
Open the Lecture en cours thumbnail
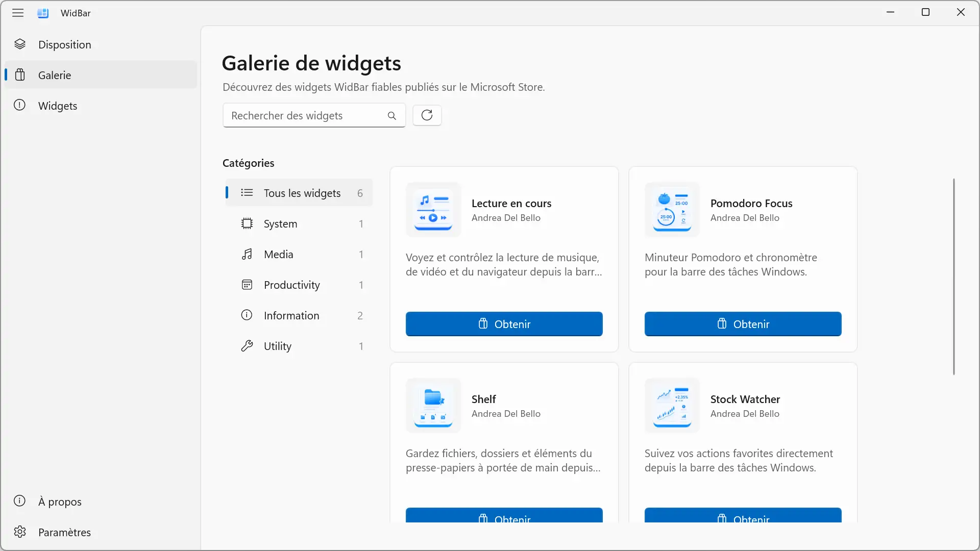(433, 210)
